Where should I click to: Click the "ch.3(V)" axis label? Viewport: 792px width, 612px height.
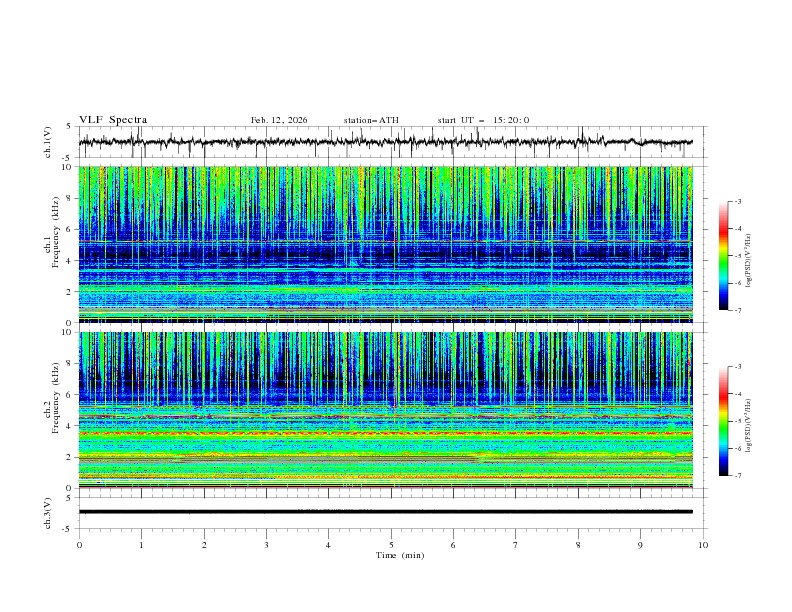click(x=48, y=513)
